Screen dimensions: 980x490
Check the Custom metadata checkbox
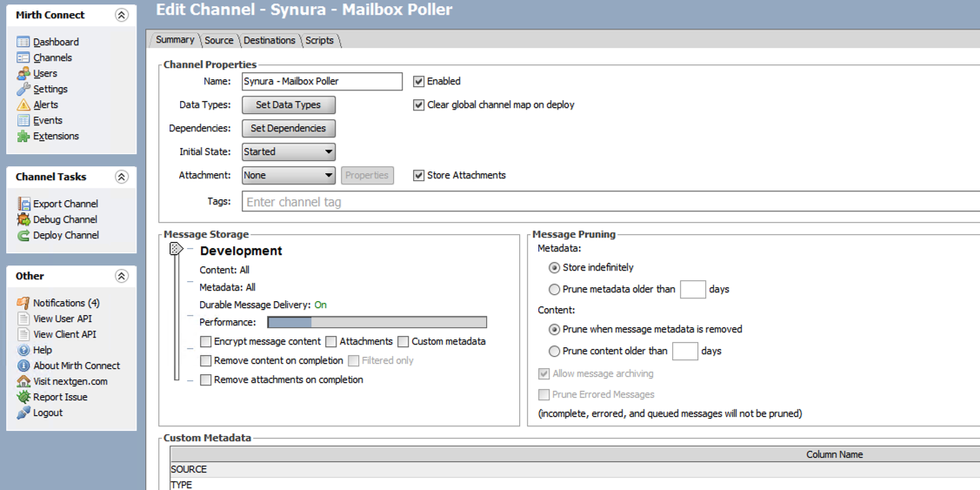[403, 342]
